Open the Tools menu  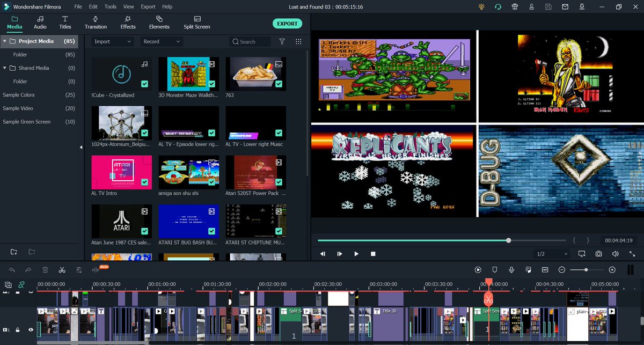[111, 6]
